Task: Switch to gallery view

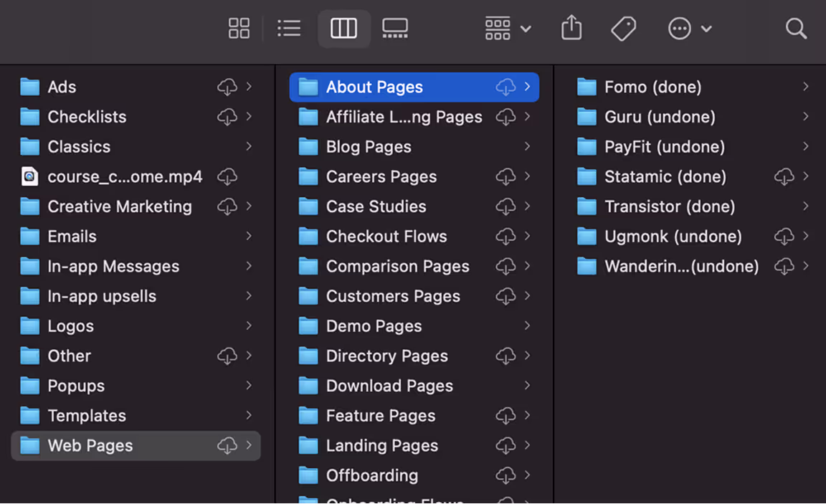Action: click(x=395, y=29)
